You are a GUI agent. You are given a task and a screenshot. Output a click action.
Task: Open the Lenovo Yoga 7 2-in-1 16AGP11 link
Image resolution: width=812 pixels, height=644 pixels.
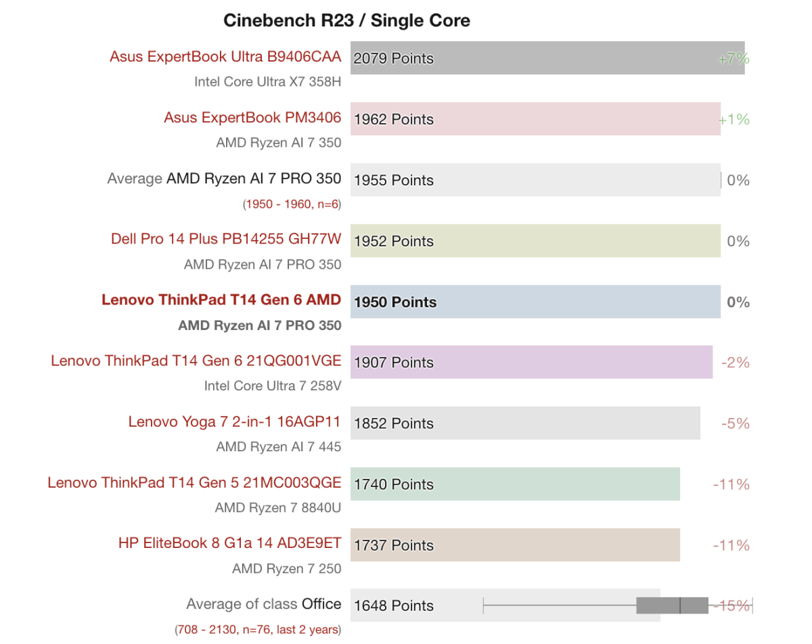(x=234, y=422)
